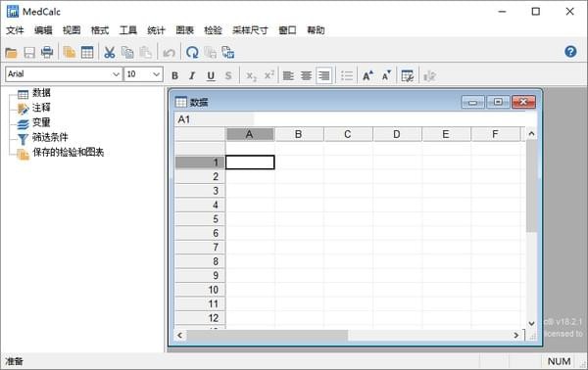Image resolution: width=588 pixels, height=370 pixels.
Task: Click the grayed chart format icon
Action: (x=429, y=75)
